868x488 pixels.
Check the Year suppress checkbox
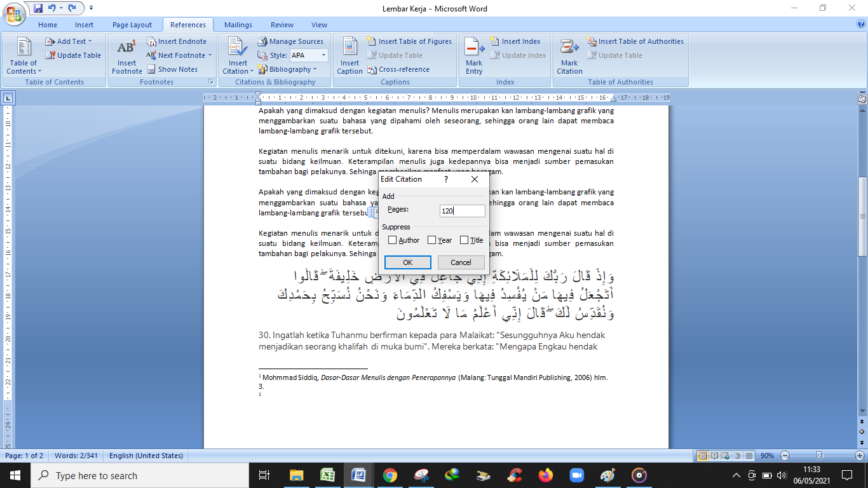point(432,240)
